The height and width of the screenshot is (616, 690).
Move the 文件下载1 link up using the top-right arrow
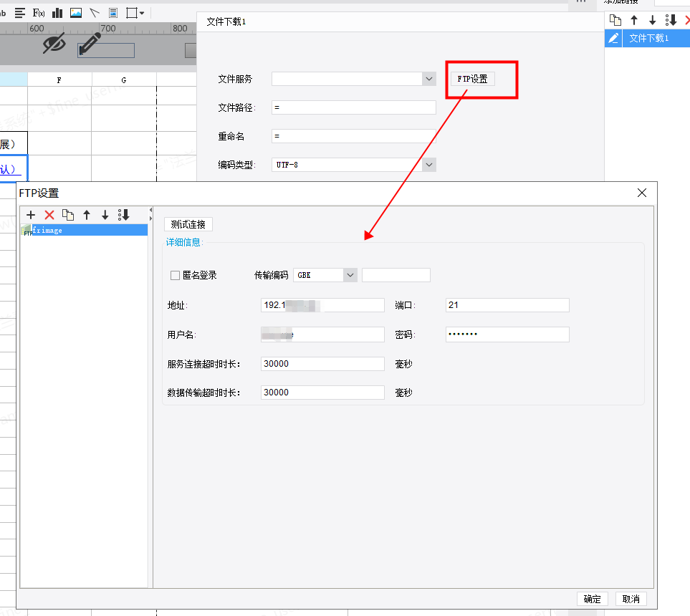(x=634, y=20)
